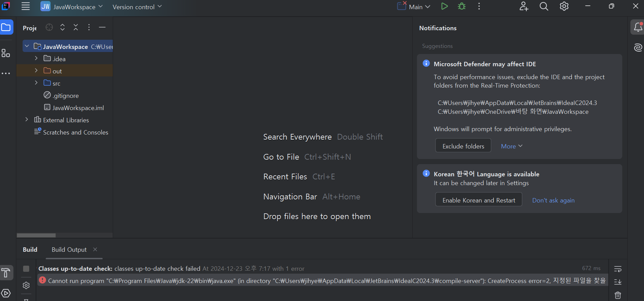Click JavaWorkspace project icon badge
The width and height of the screenshot is (644, 301).
(x=46, y=6)
